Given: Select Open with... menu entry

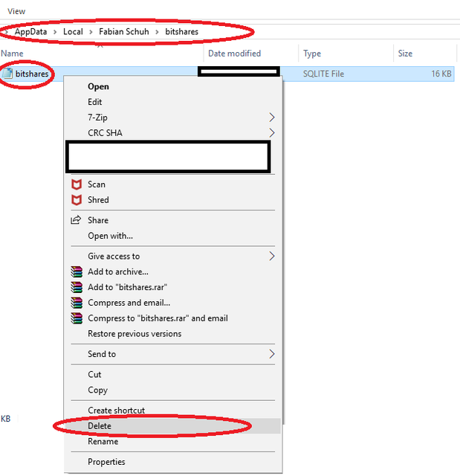Looking at the screenshot, I should tap(110, 236).
